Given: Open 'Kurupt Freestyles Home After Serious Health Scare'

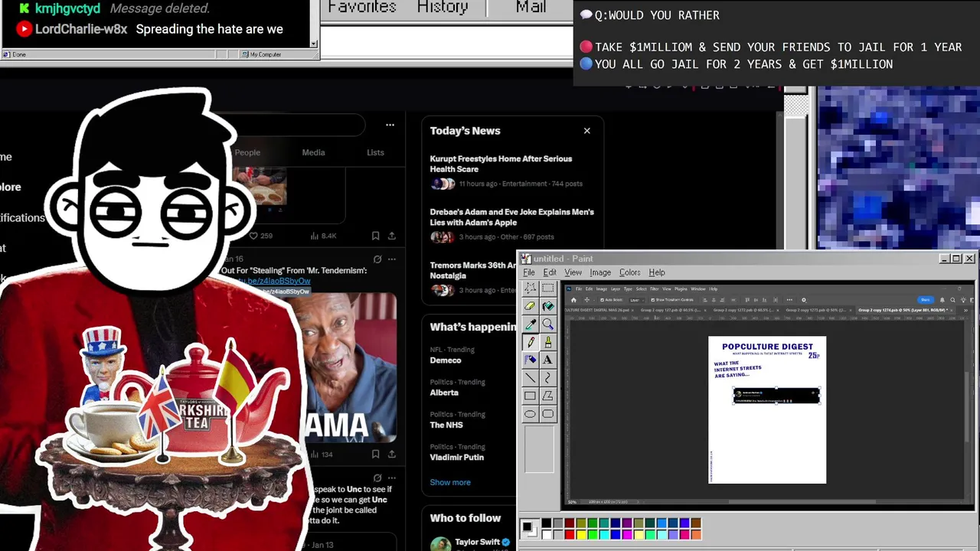Looking at the screenshot, I should coord(501,164).
